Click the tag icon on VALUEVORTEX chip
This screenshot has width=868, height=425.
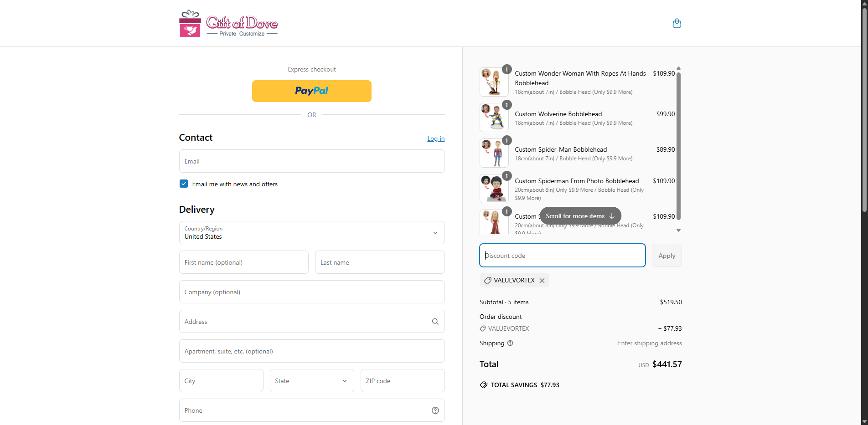pyautogui.click(x=487, y=281)
